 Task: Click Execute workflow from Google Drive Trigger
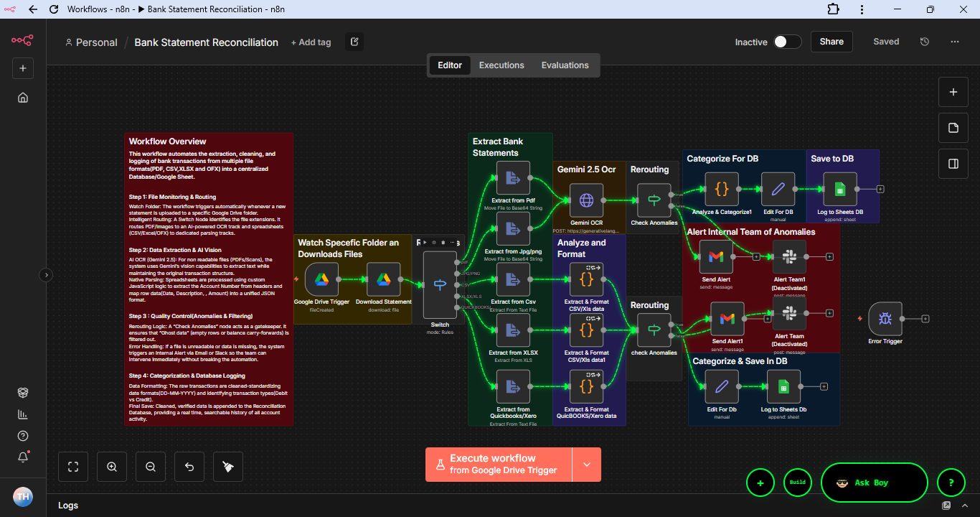[x=499, y=465]
